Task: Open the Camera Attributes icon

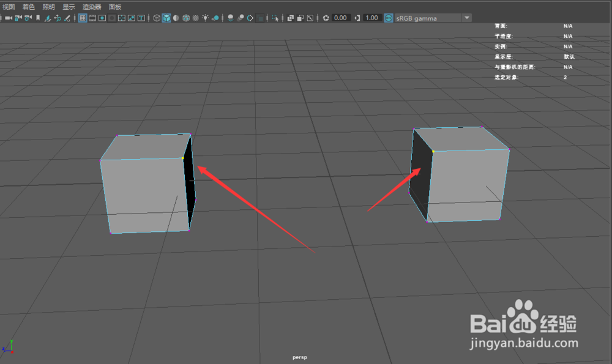Action: 28,18
